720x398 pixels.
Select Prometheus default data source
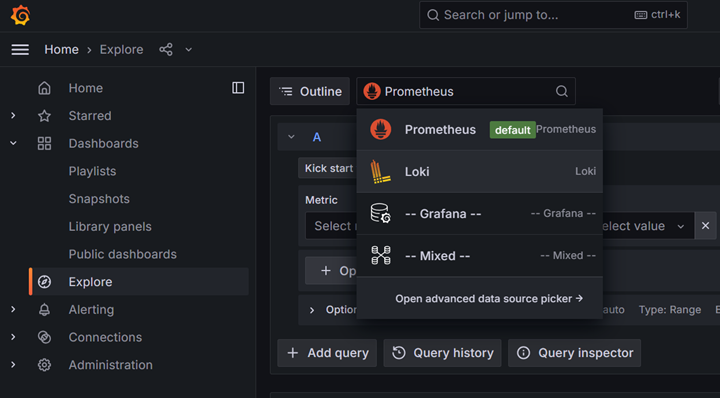tap(479, 129)
